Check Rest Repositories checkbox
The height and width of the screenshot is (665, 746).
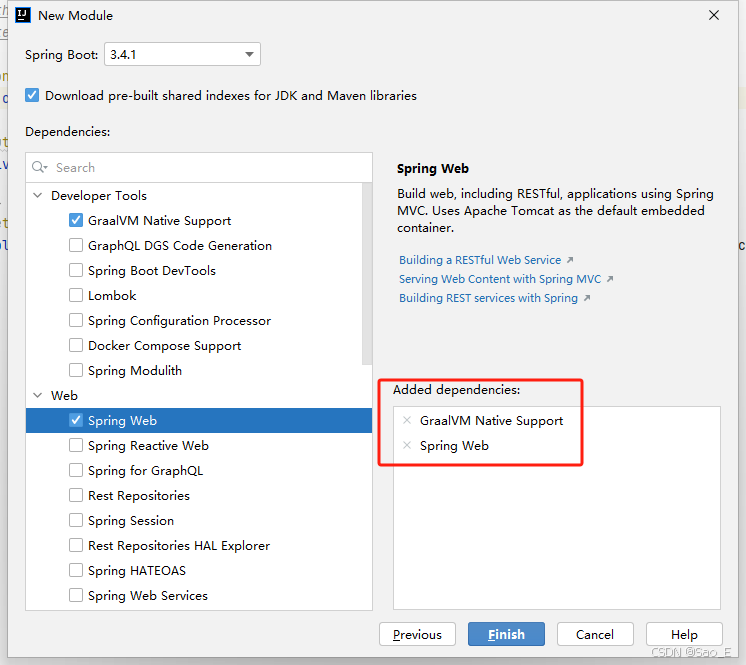pos(76,495)
